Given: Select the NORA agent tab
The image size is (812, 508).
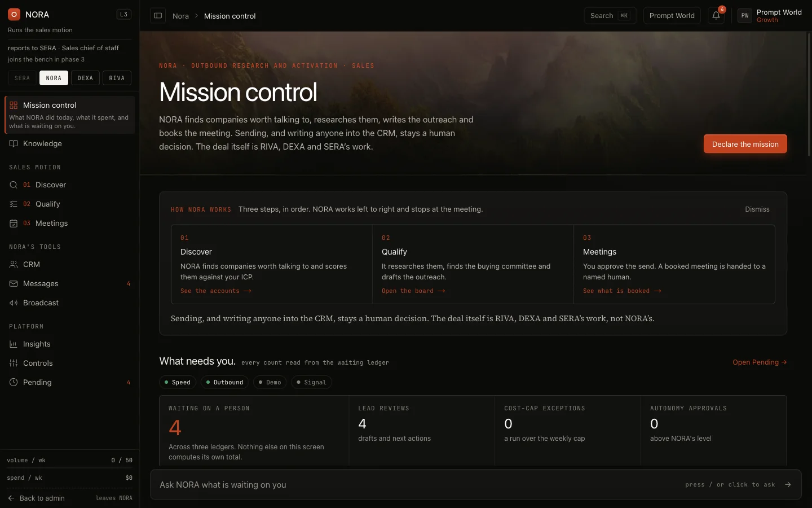Looking at the screenshot, I should (54, 78).
